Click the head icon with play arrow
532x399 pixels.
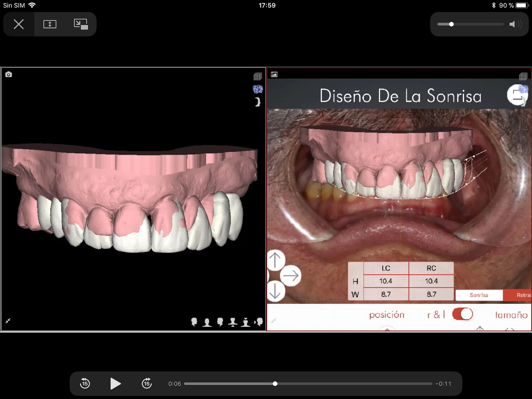pyautogui.click(x=259, y=322)
